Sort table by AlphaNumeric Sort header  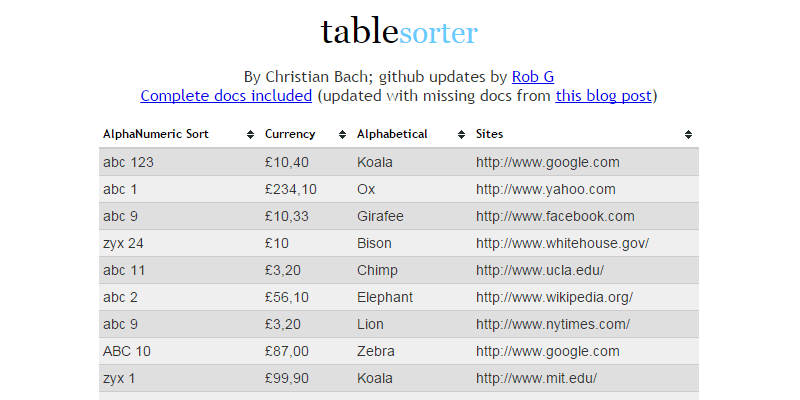coord(155,134)
